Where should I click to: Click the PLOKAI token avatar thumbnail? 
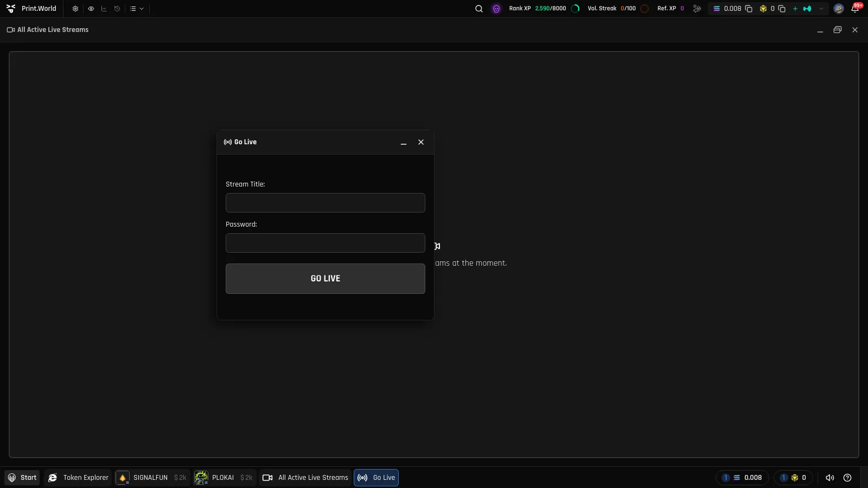(201, 478)
